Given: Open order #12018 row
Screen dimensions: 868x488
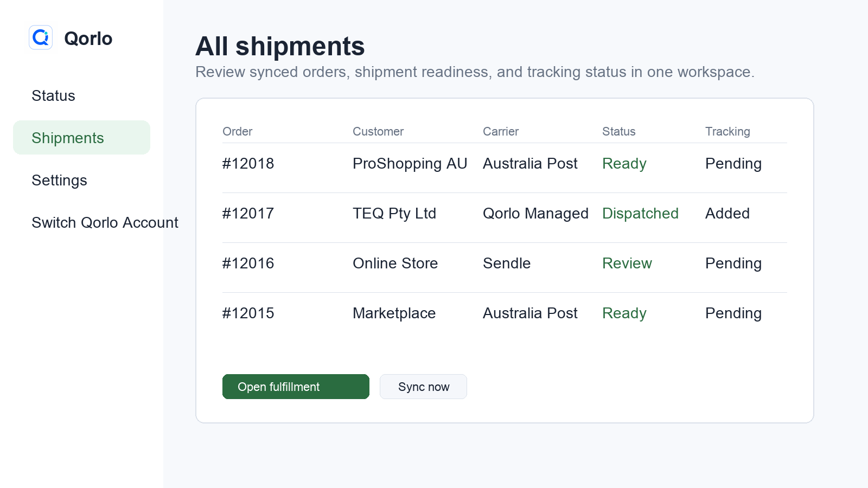Looking at the screenshot, I should (x=505, y=164).
